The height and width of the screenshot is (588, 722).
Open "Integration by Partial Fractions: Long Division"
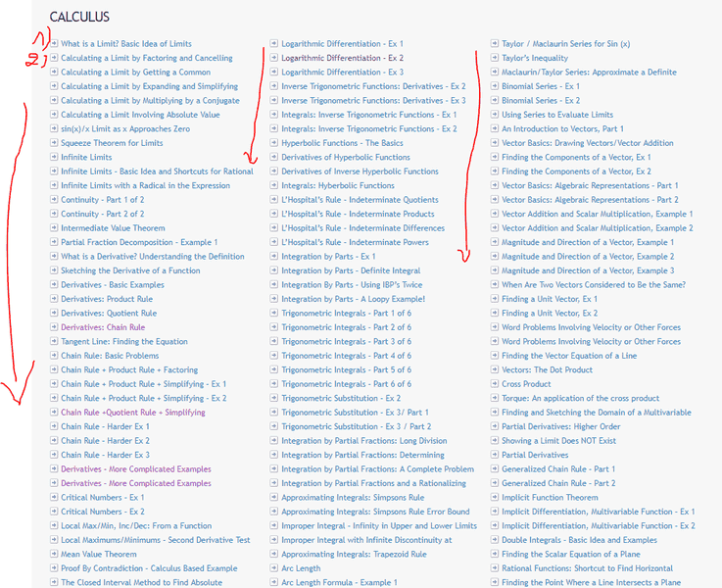click(364, 441)
